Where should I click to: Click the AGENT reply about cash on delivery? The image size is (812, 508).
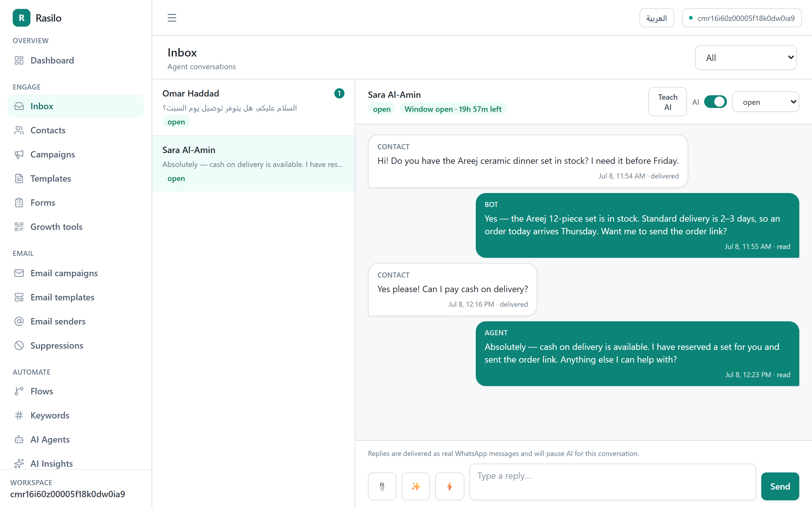[x=637, y=353]
